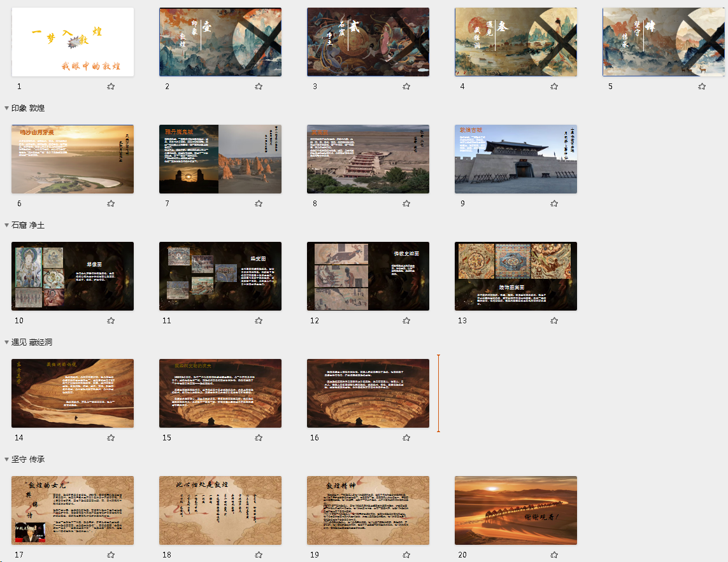Select the 敦煌精神 slide thumbnail
Image resolution: width=728 pixels, height=562 pixels.
[368, 510]
